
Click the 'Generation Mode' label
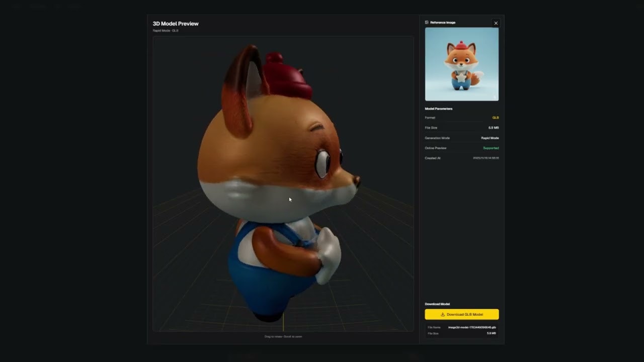437,138
